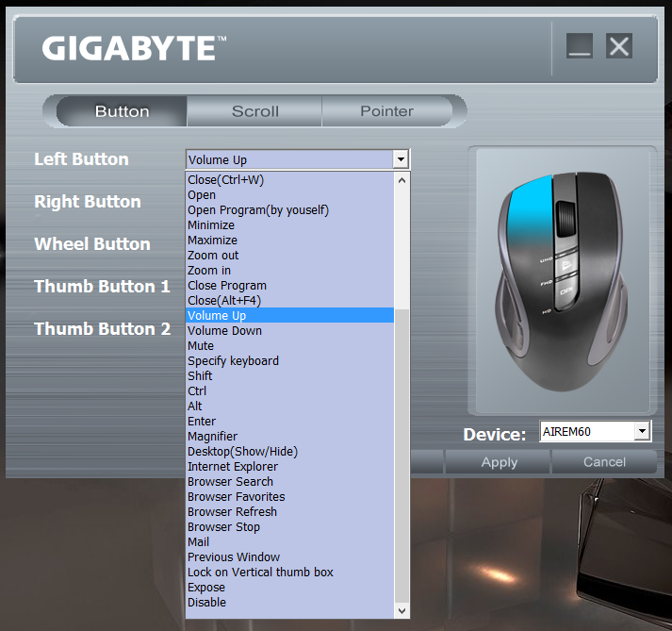Select Open Program(by youself)
672x631 pixels.
tap(289, 209)
